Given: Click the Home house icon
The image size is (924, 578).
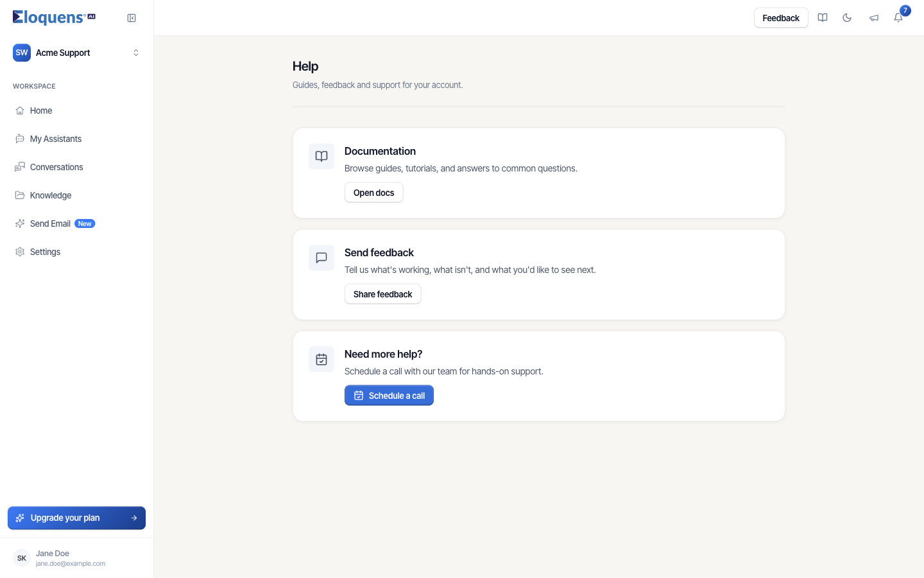Looking at the screenshot, I should click(x=20, y=110).
